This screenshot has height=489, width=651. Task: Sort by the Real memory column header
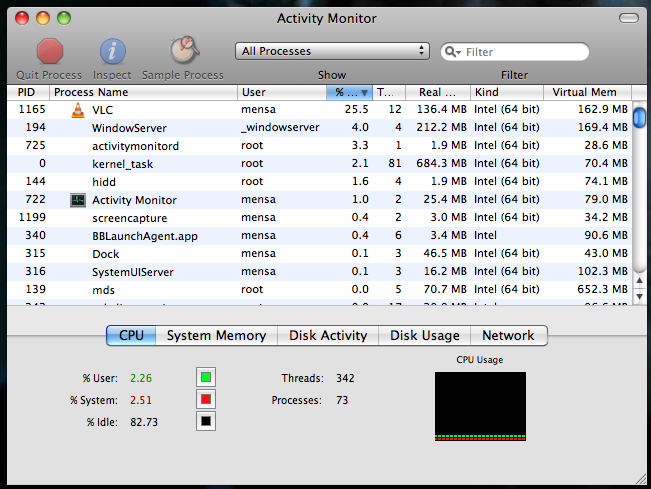pyautogui.click(x=438, y=92)
